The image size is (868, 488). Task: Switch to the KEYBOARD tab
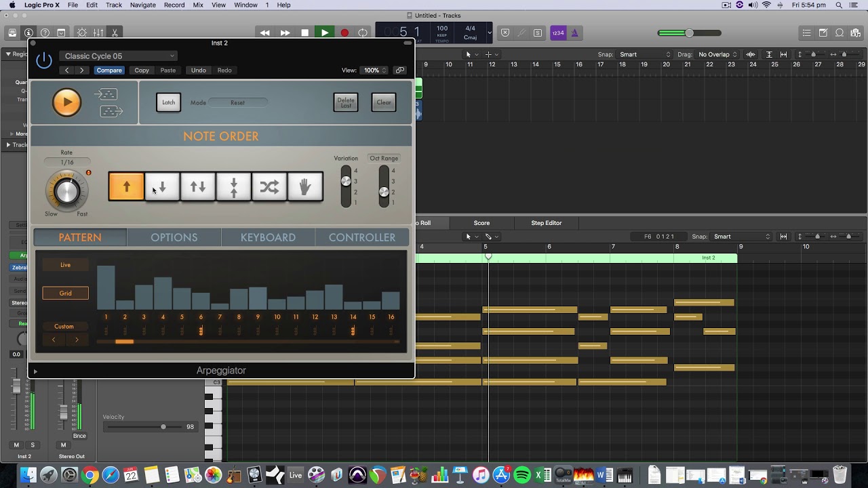coord(268,237)
